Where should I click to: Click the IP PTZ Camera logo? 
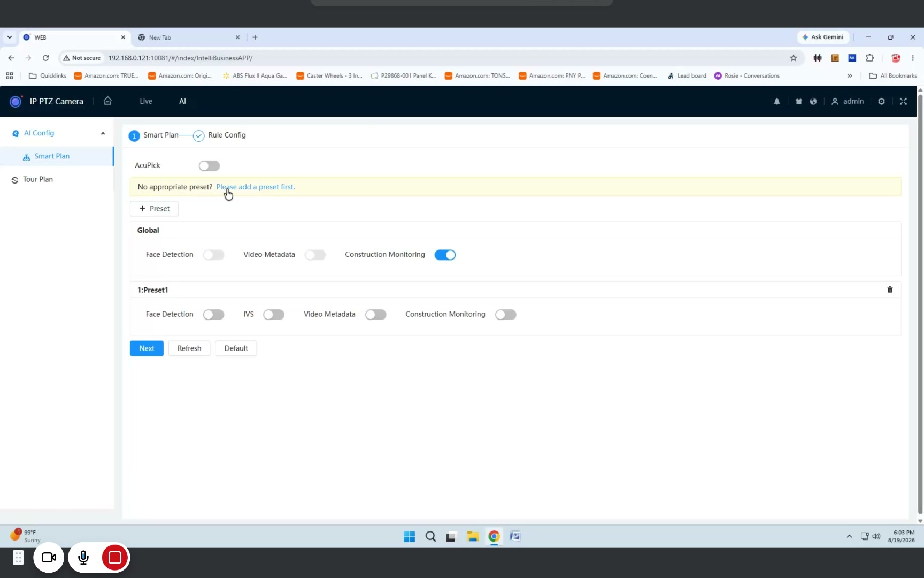(16, 101)
